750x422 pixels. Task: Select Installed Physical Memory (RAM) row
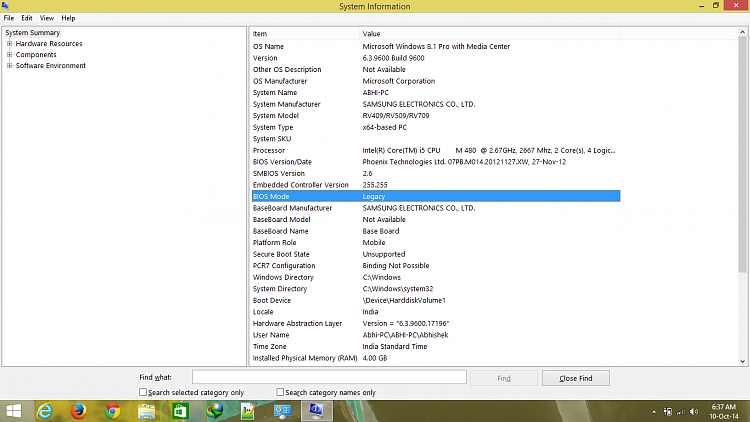[x=436, y=358]
